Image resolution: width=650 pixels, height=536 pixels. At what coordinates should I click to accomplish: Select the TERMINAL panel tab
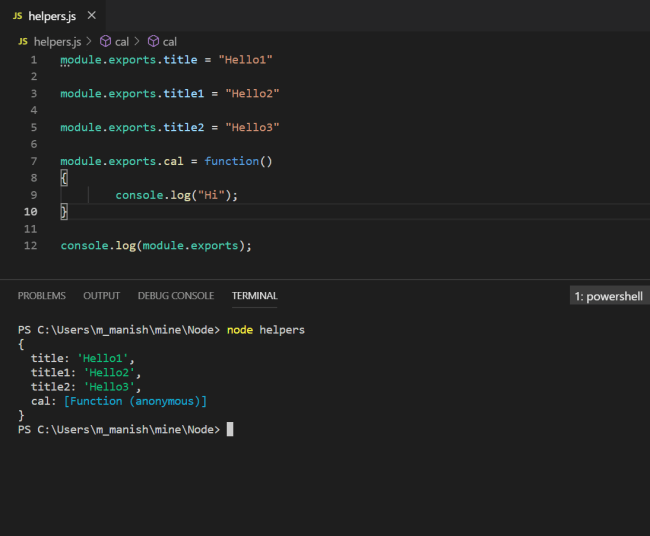pyautogui.click(x=255, y=296)
